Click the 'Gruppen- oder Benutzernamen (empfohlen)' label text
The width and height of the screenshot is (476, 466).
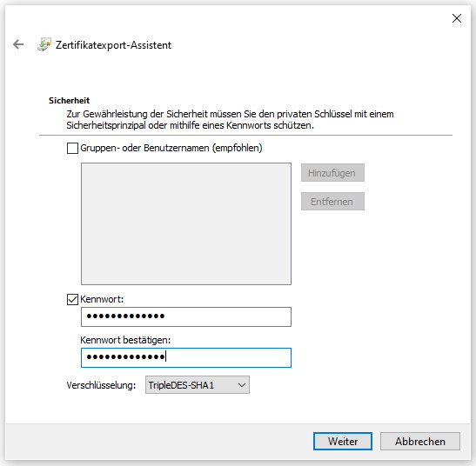point(171,148)
